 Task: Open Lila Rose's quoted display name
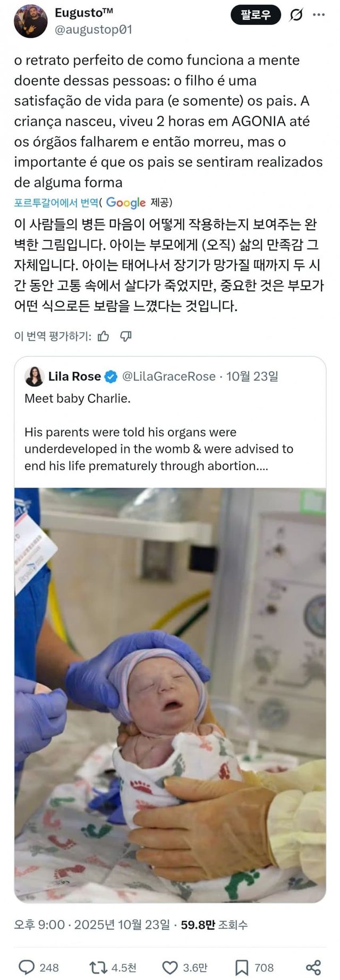click(x=74, y=376)
